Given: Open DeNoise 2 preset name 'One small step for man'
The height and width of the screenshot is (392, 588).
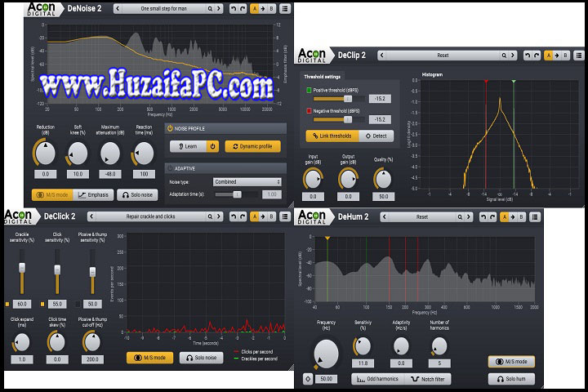Looking at the screenshot, I should (164, 9).
